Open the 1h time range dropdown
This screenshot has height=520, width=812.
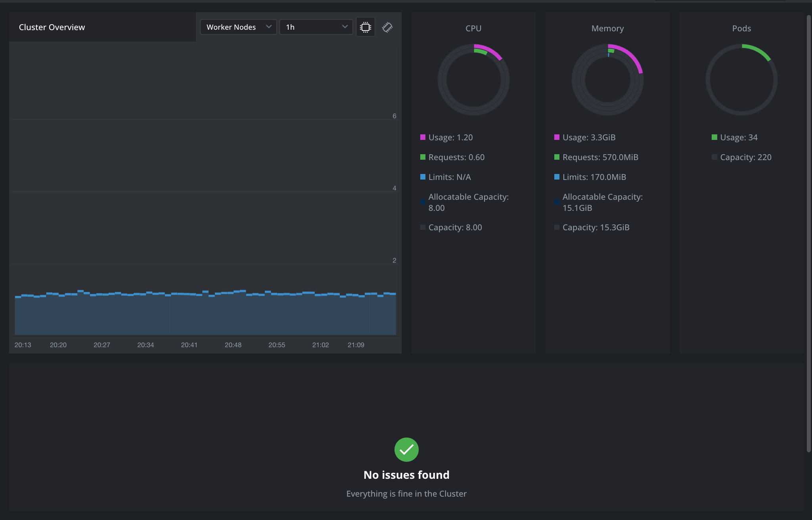[316, 27]
